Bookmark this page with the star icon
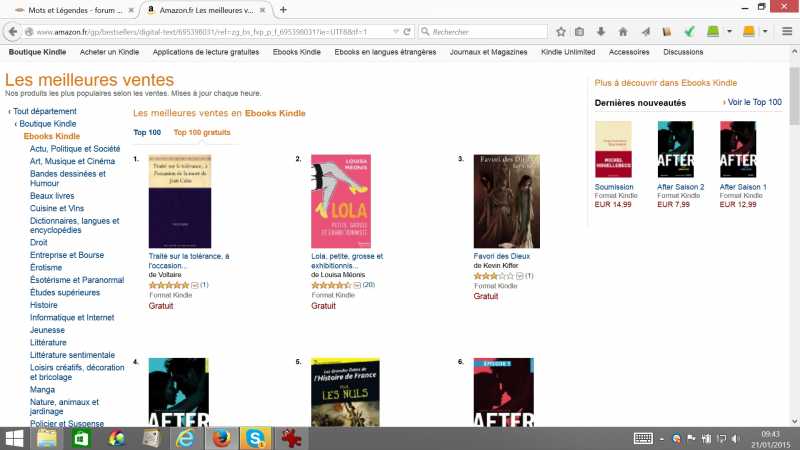This screenshot has width=800, height=450. point(561,32)
